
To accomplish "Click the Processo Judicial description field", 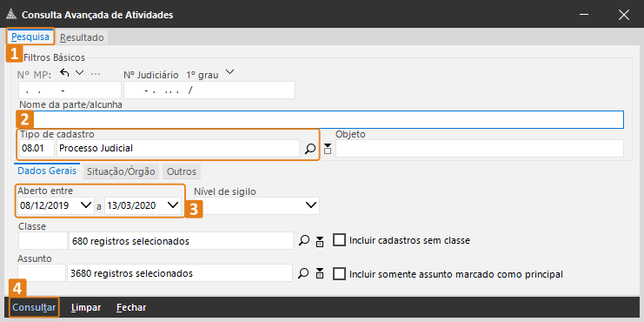I will (x=178, y=149).
